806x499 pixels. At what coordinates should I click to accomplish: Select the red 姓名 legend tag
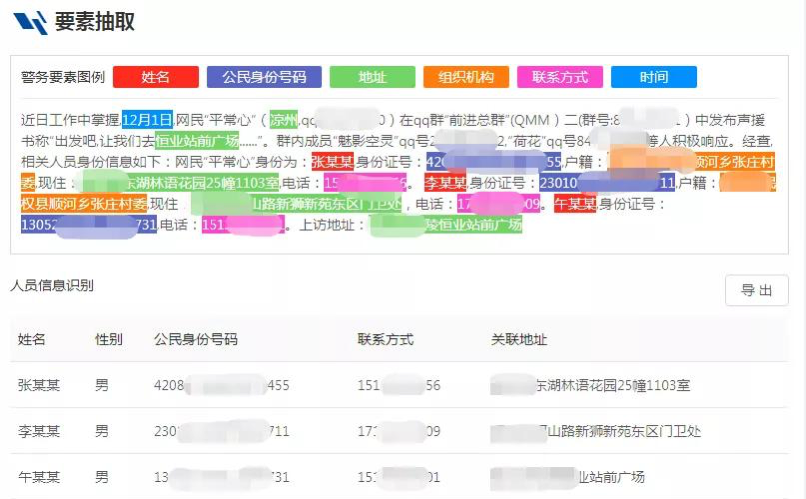pyautogui.click(x=155, y=77)
